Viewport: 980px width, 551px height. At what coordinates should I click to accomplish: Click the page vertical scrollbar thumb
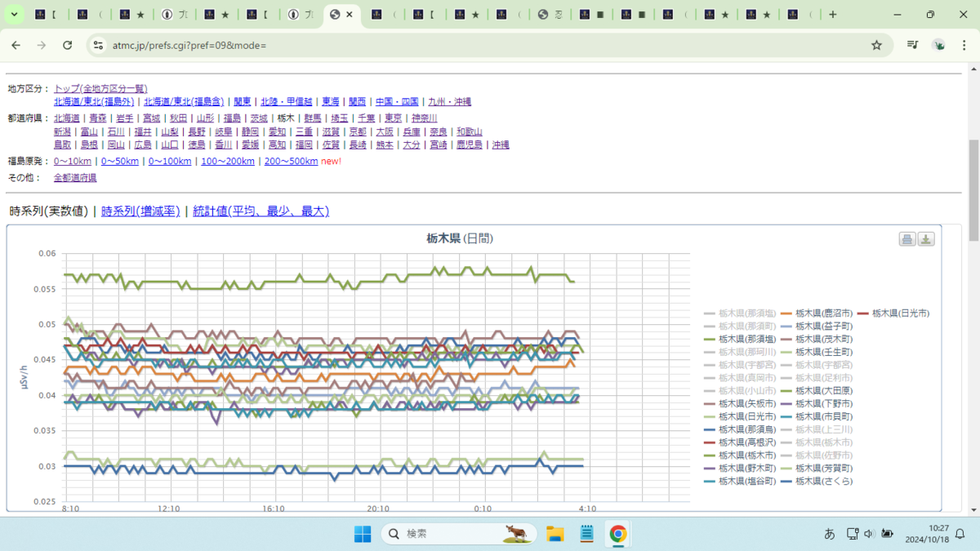pos(973,189)
